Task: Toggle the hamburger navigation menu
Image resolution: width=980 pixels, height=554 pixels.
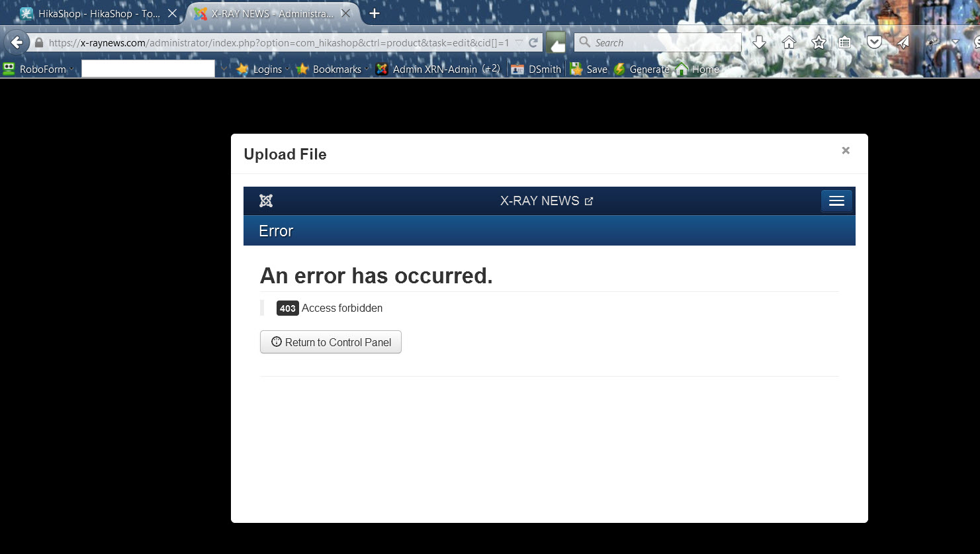Action: pyautogui.click(x=836, y=201)
